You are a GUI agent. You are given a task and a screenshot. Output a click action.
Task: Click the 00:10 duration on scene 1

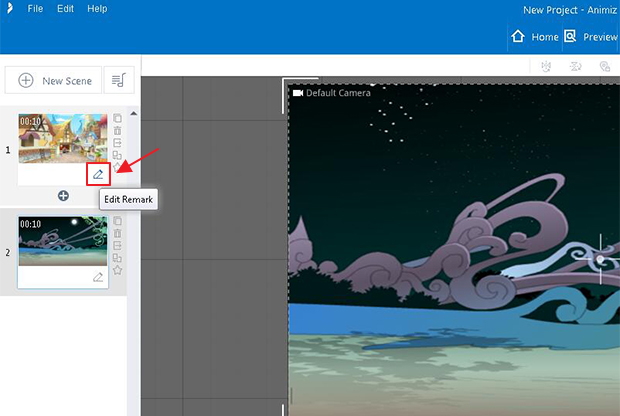coord(30,121)
